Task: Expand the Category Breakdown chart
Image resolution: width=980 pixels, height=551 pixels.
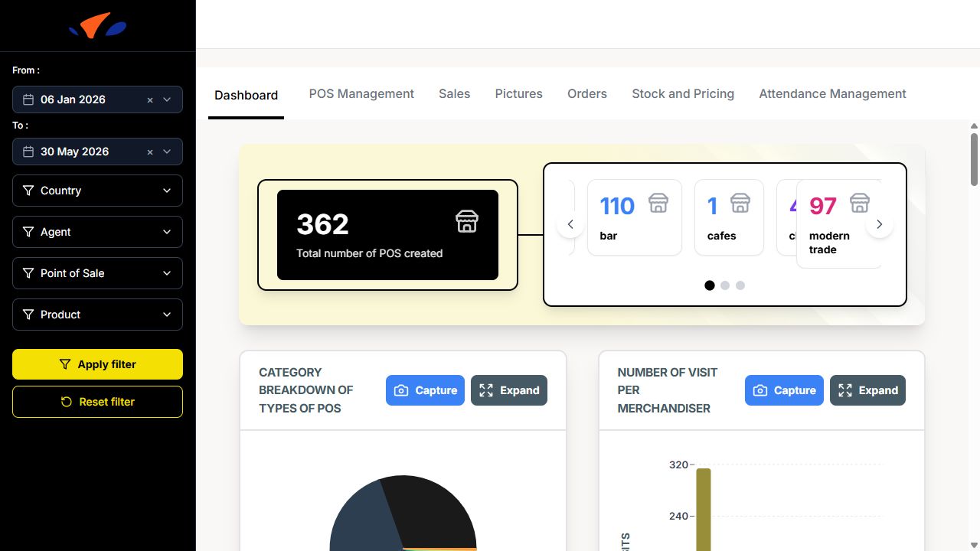Action: pyautogui.click(x=509, y=390)
